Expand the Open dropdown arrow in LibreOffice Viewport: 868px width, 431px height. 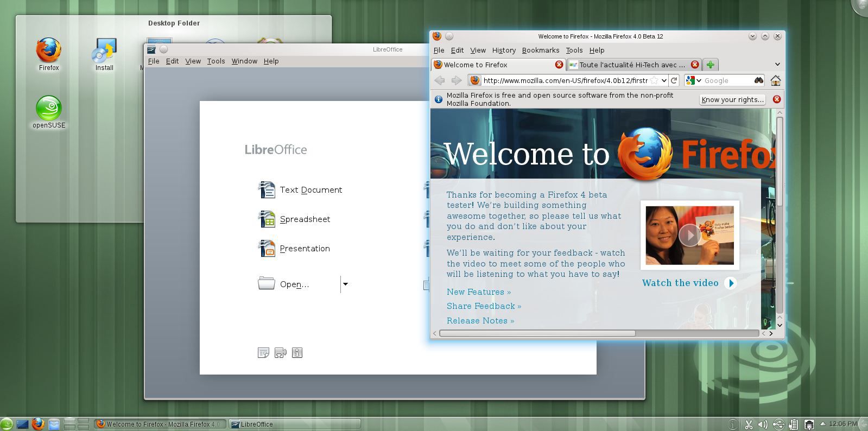[345, 284]
